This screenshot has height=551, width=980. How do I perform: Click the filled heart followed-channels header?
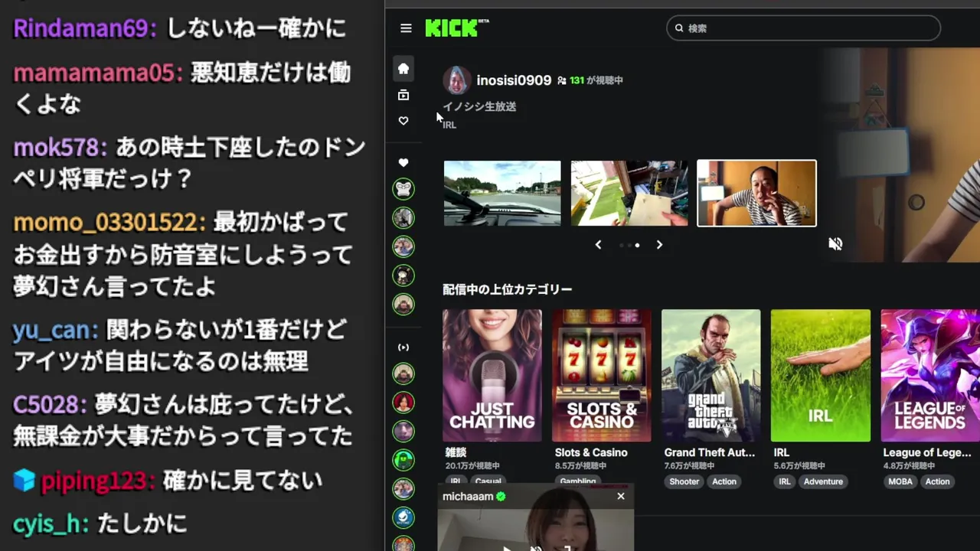[x=403, y=162]
